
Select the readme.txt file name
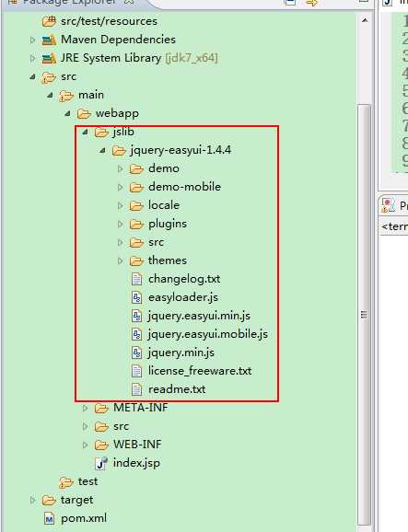pyautogui.click(x=177, y=389)
